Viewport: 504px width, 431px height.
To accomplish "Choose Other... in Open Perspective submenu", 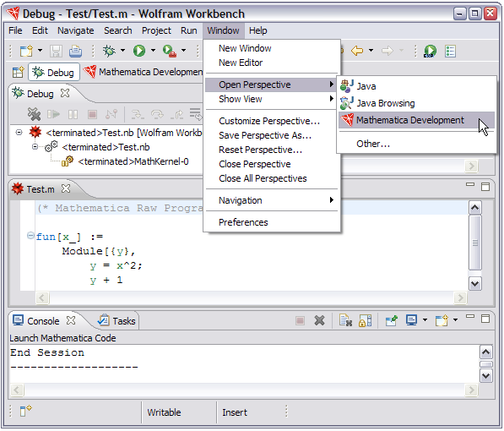I will 416,144.
